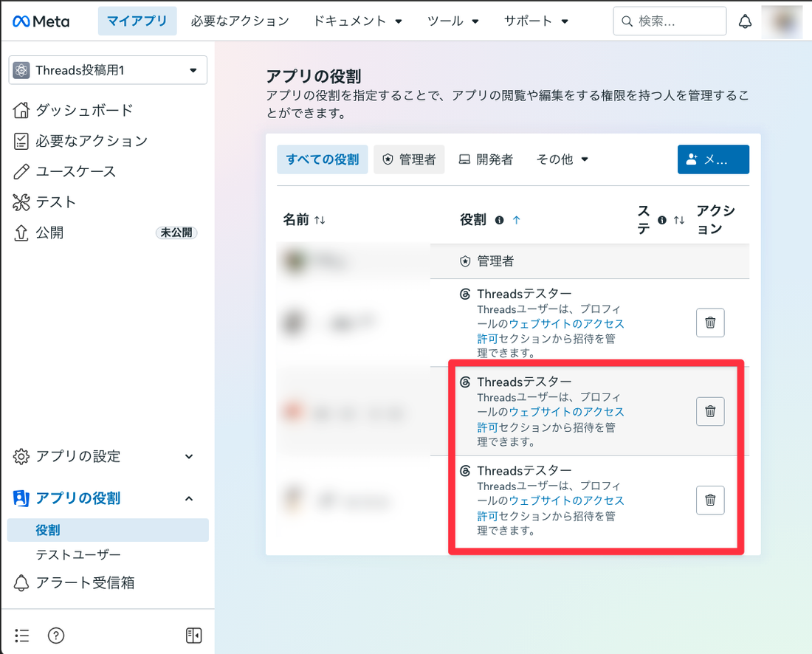Sort by 役割 column arrow
This screenshot has width=812, height=654.
click(516, 220)
